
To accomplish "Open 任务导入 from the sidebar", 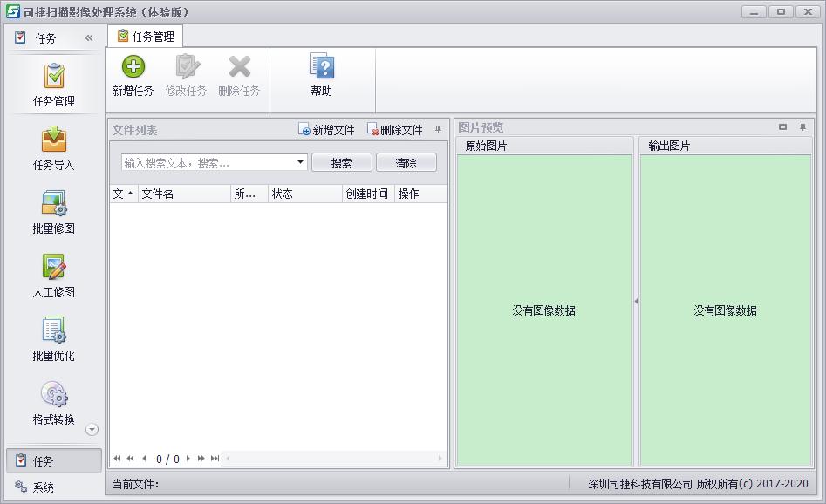I will click(54, 148).
